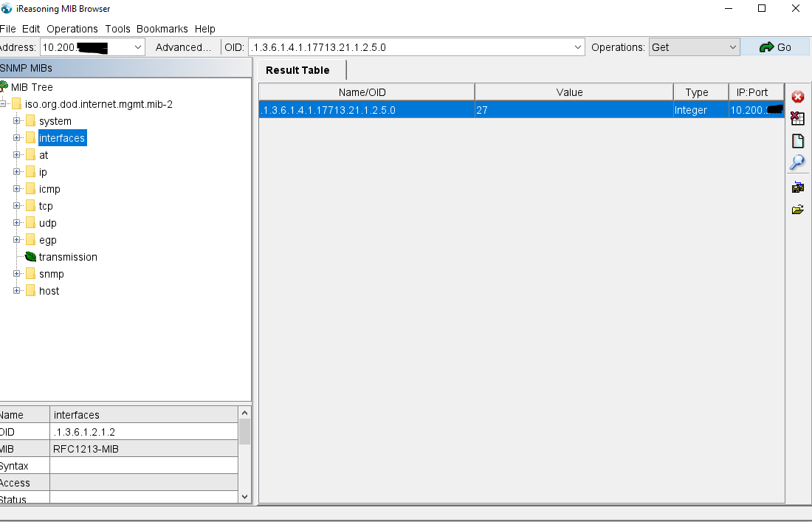
Task: Click the RFC1213-MIB value cell
Action: pyautogui.click(x=144, y=449)
